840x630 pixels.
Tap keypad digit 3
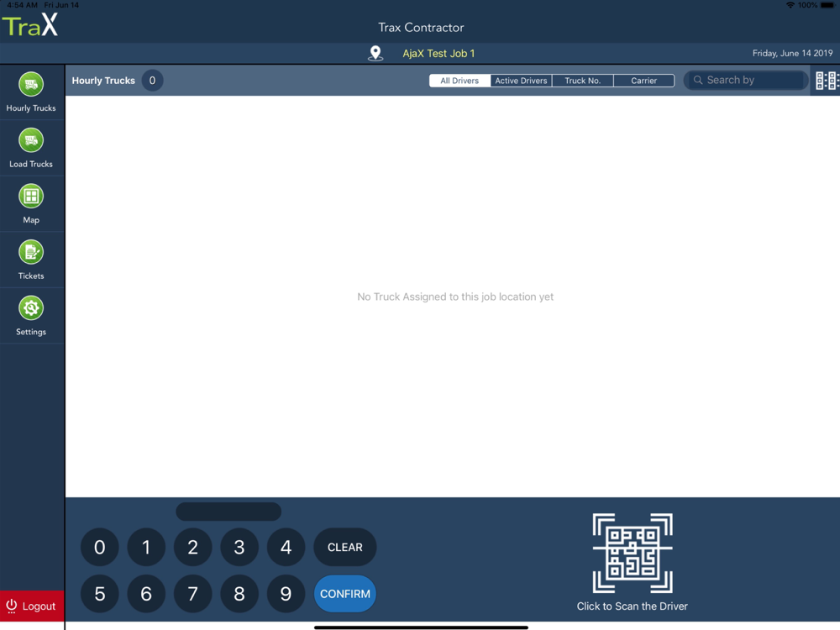(239, 547)
